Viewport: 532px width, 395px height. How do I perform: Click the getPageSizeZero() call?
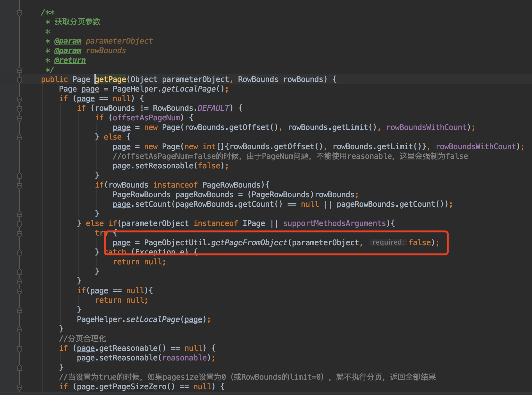click(137, 386)
